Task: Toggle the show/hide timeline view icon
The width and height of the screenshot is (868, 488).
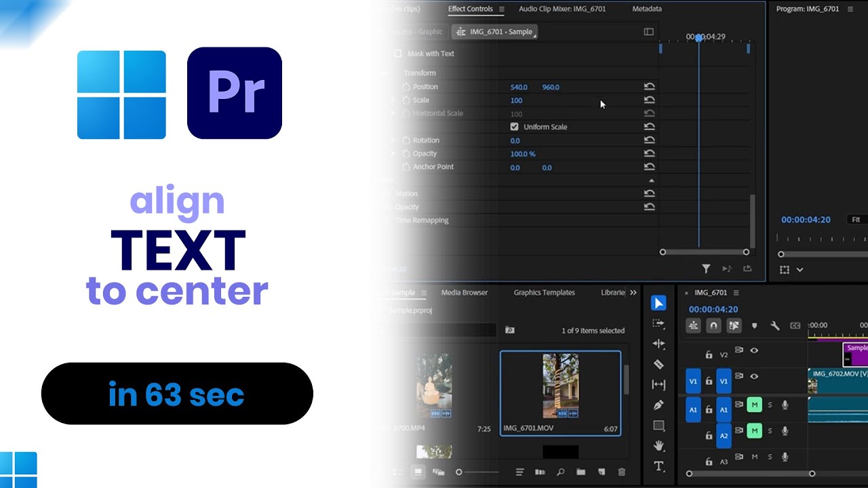Action: tap(648, 32)
